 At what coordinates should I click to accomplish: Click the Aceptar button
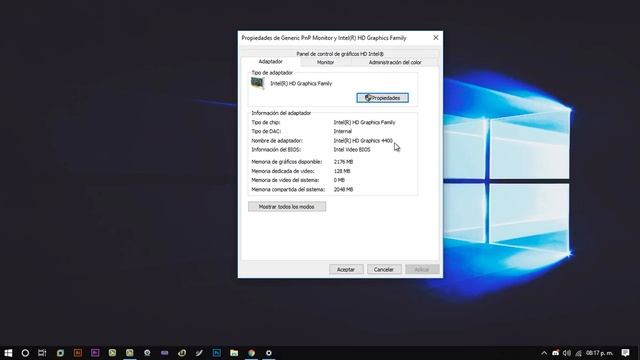click(346, 269)
